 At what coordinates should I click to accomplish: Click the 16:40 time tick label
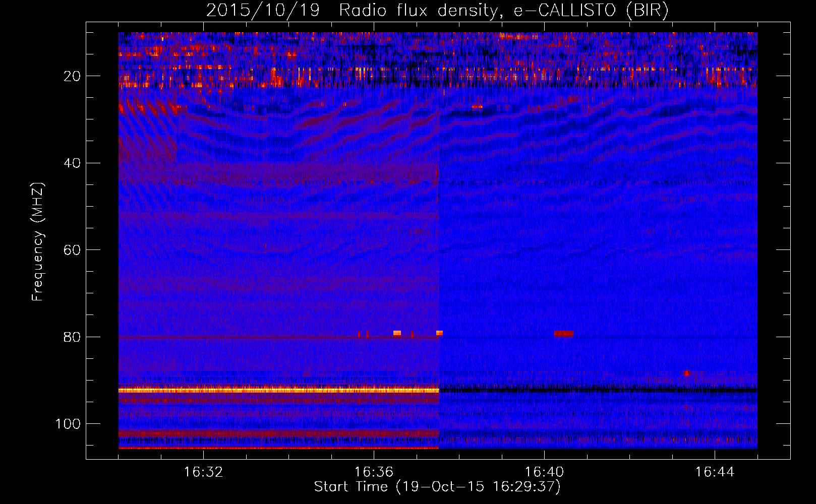[544, 472]
